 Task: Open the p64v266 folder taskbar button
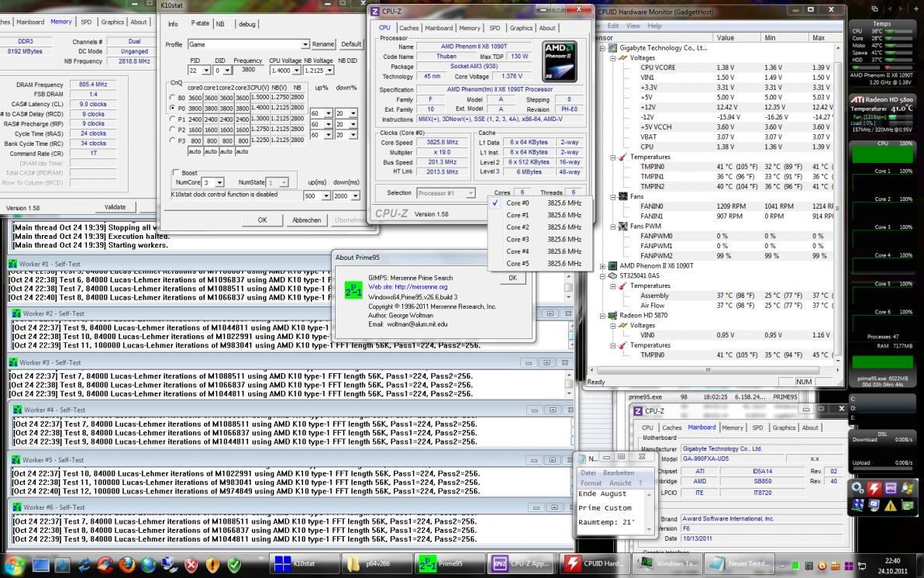pos(378,564)
